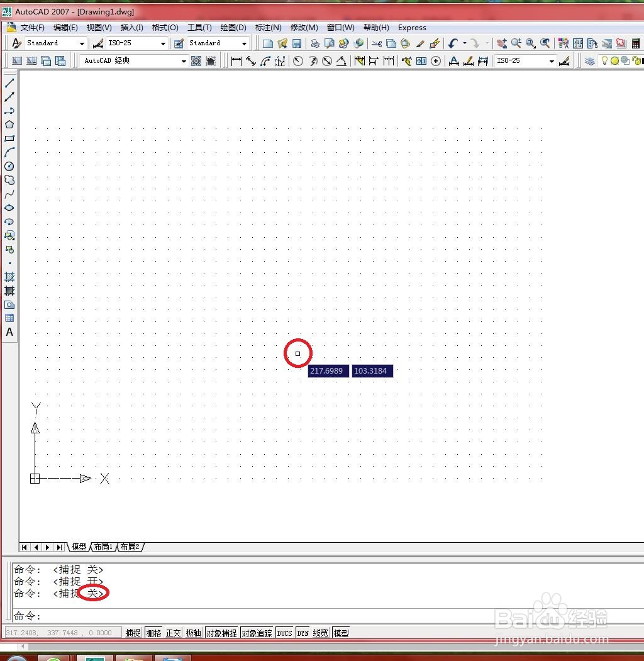
Task: Open the QuickCalc calculator icon
Action: pos(636,43)
